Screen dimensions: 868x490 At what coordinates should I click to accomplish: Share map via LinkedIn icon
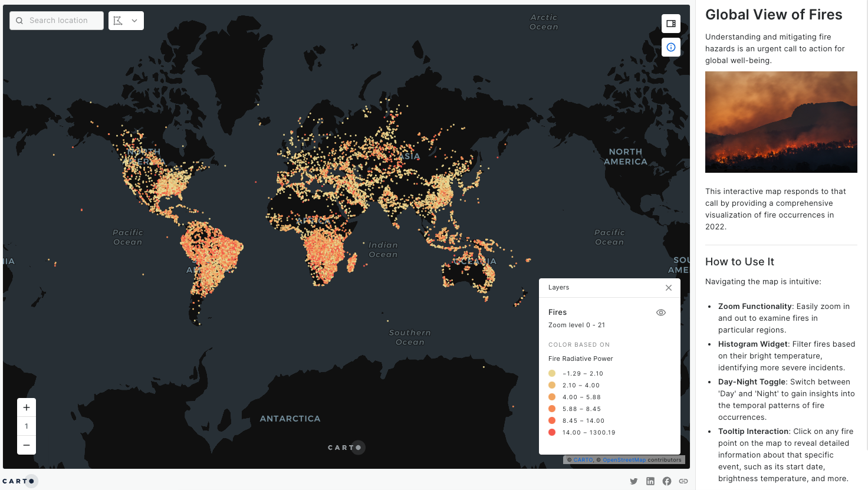[650, 481]
